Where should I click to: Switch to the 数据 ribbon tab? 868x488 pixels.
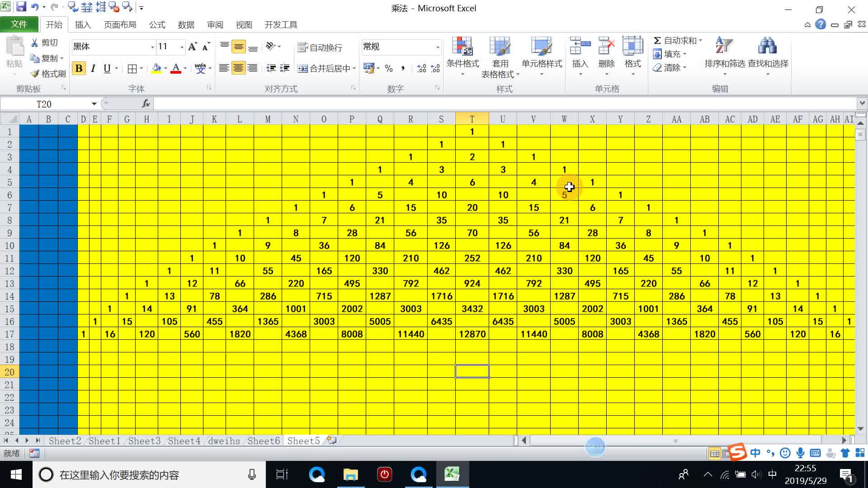pyautogui.click(x=186, y=25)
